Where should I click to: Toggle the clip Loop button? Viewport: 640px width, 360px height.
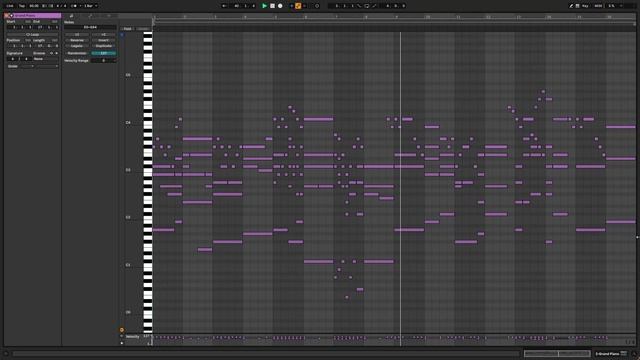pos(33,35)
